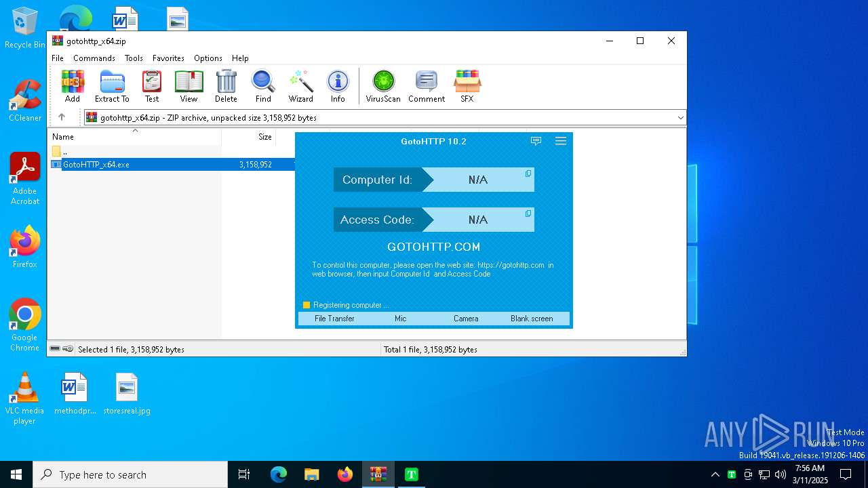Click the volume speaker tray icon

(x=780, y=474)
